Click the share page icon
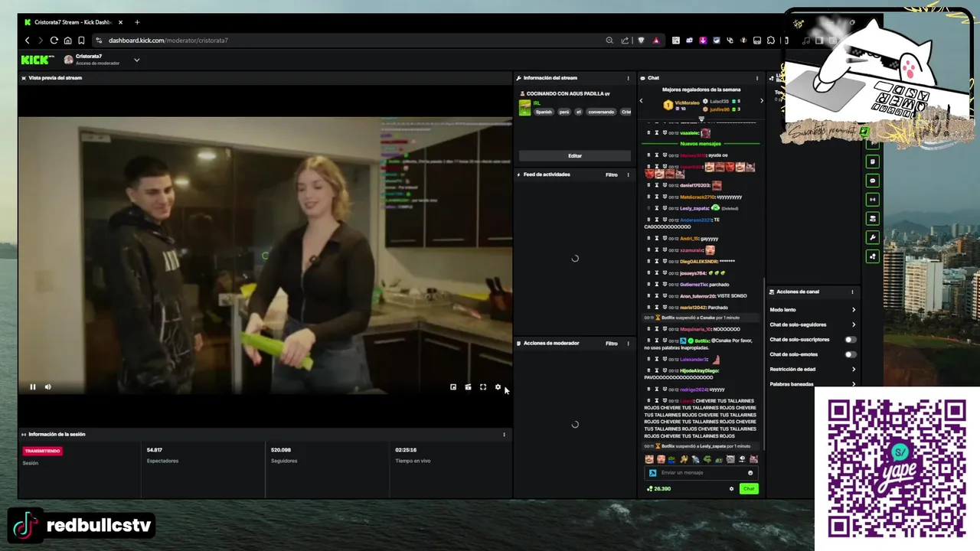The height and width of the screenshot is (551, 980). click(x=625, y=41)
